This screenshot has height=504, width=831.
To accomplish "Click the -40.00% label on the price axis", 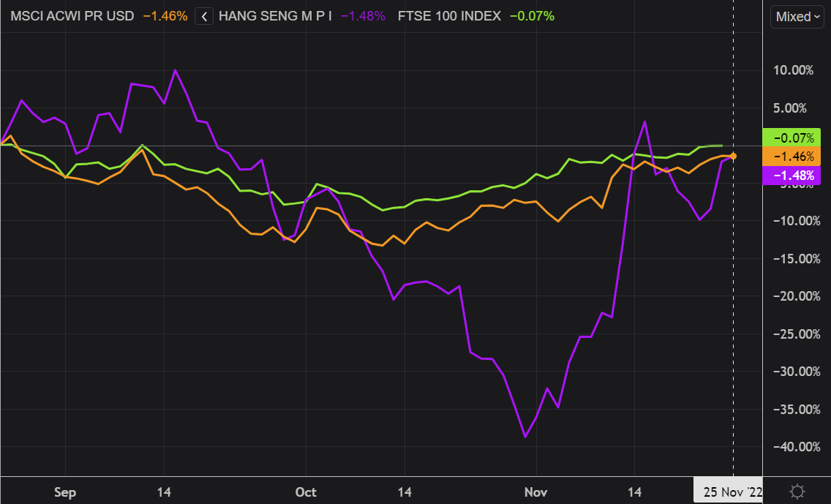I will pyautogui.click(x=791, y=447).
